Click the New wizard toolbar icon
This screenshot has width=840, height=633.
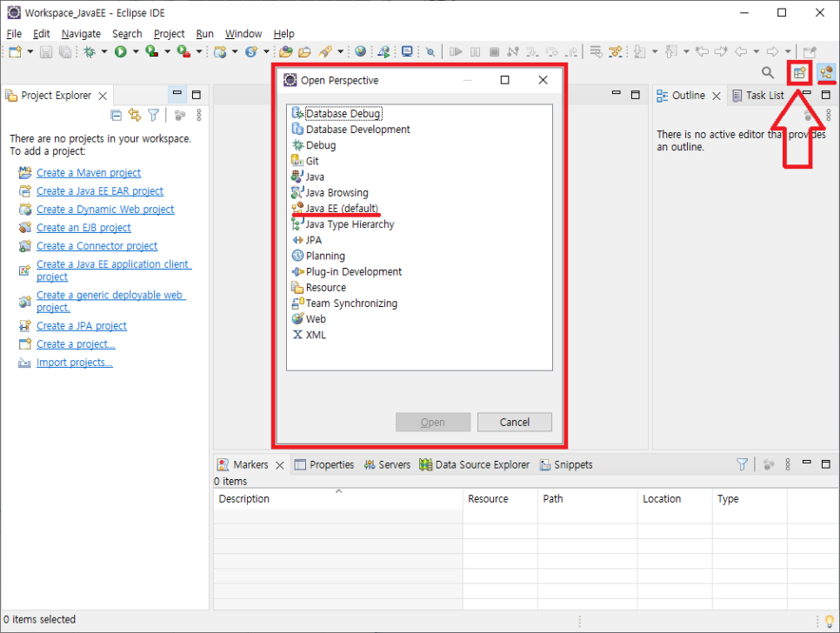pyautogui.click(x=15, y=52)
